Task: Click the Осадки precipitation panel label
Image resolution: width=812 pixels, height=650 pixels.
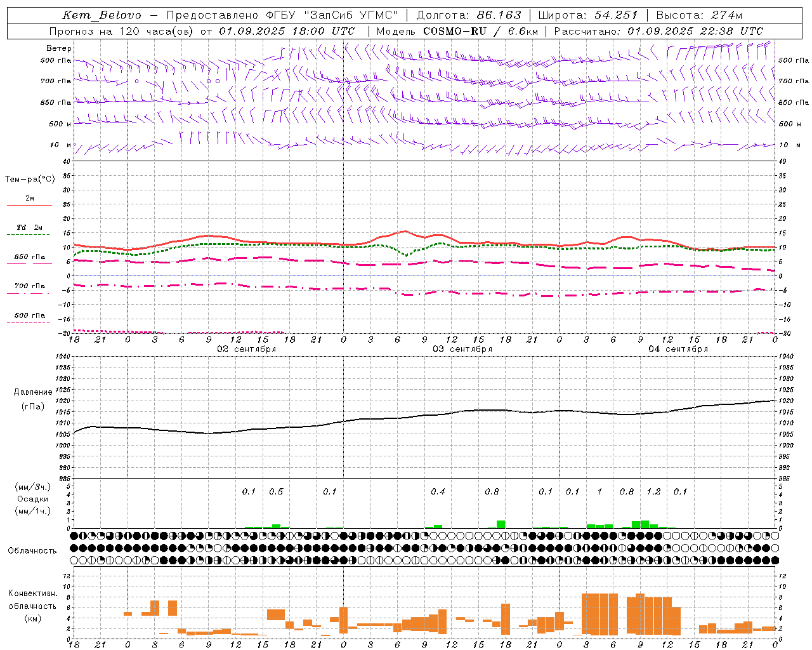Action: click(x=33, y=499)
